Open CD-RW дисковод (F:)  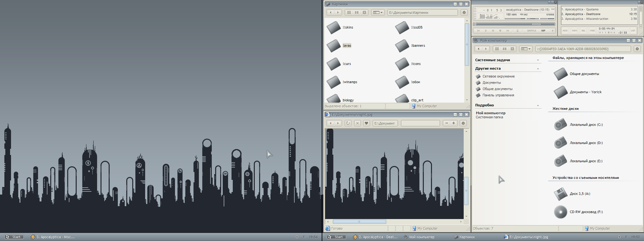578,212
